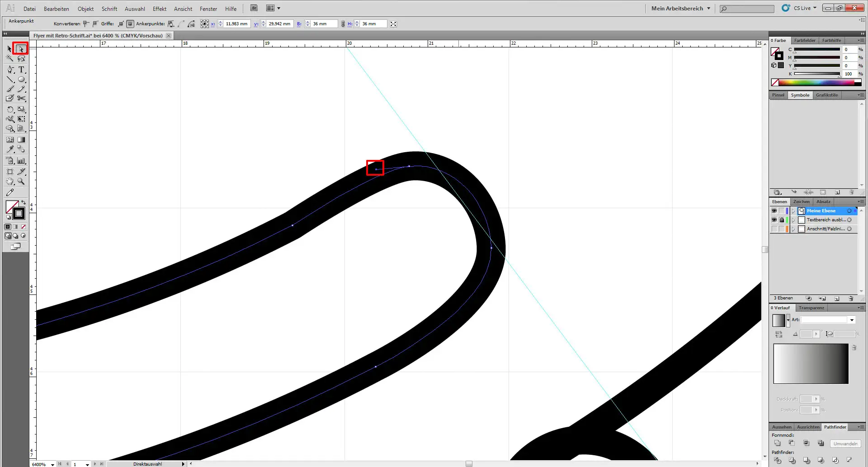Open CS Live services
This screenshot has width=868, height=467.
click(x=799, y=8)
